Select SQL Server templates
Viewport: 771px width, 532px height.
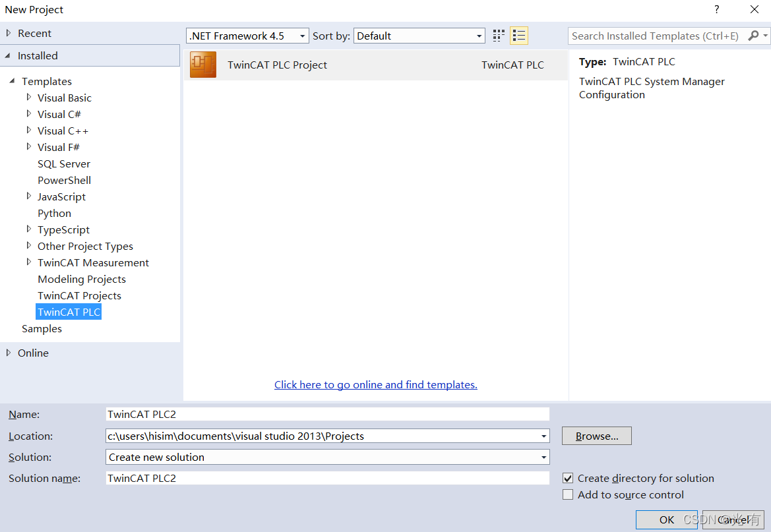coord(64,163)
